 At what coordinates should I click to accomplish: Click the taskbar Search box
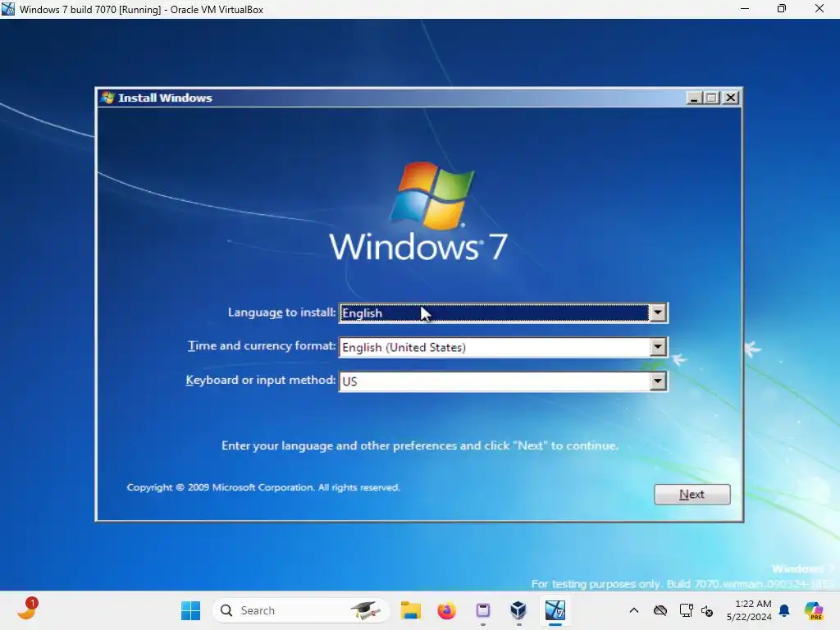tap(300, 610)
